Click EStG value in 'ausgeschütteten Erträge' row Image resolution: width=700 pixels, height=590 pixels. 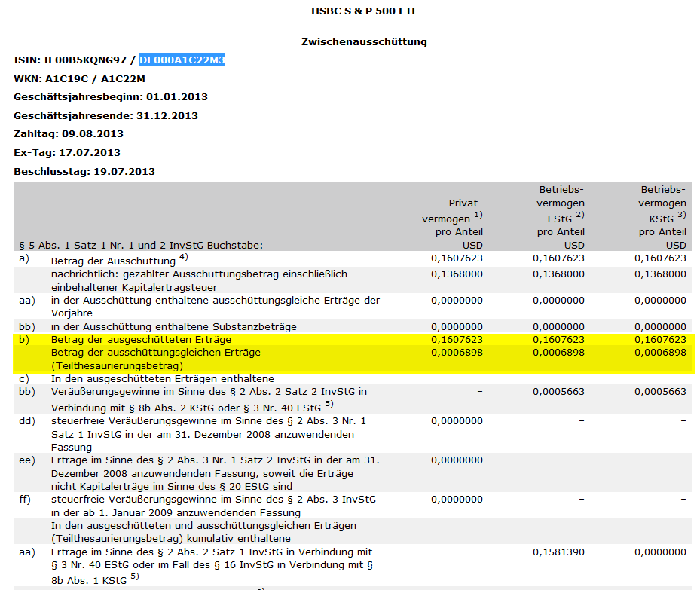point(558,340)
